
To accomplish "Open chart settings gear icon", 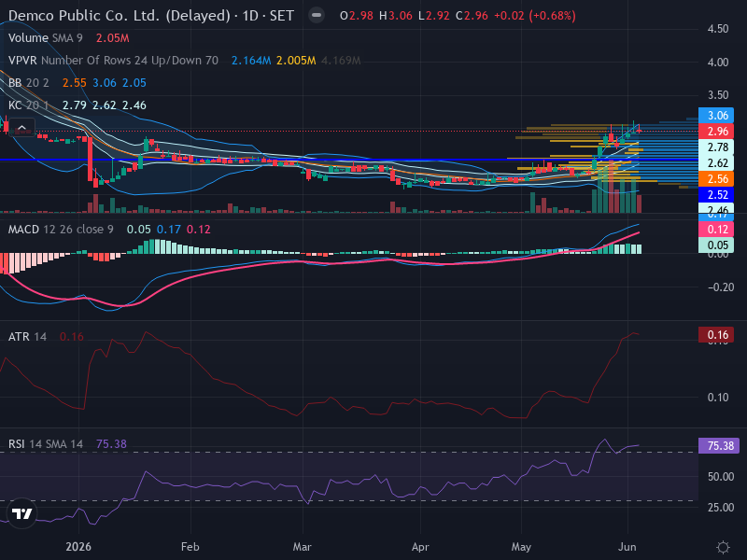I will click(723, 547).
